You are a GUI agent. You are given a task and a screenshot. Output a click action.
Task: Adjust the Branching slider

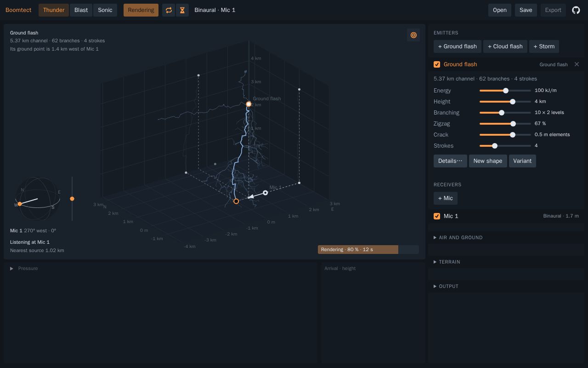[x=505, y=113]
